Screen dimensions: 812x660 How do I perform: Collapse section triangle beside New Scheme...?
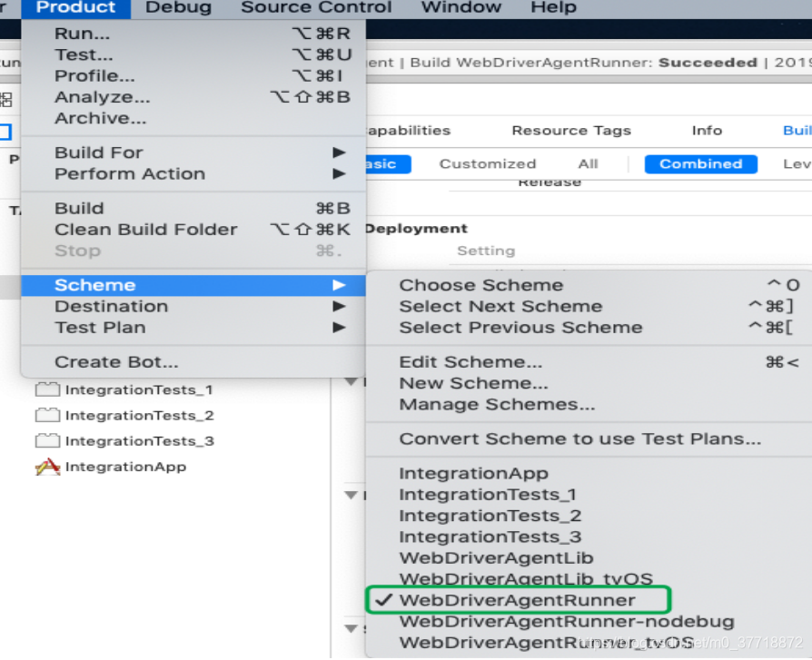click(352, 382)
